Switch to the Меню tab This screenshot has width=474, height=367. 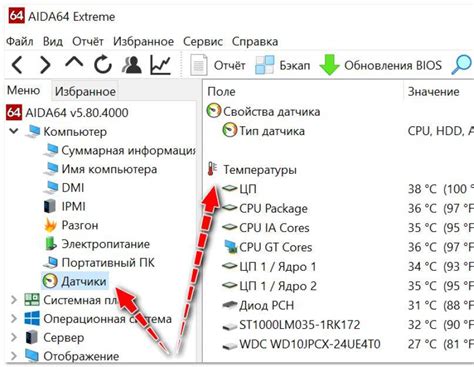point(23,90)
